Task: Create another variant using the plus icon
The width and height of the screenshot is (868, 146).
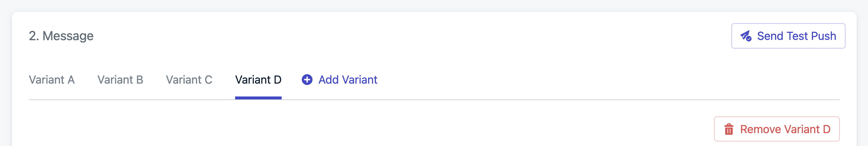Action: 307,80
